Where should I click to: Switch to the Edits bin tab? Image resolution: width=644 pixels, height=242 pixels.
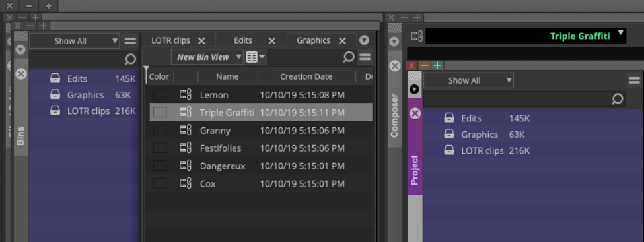point(242,41)
